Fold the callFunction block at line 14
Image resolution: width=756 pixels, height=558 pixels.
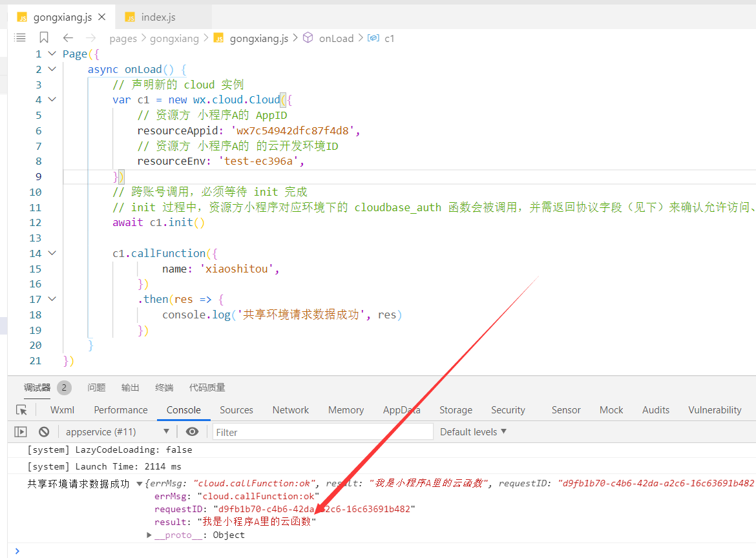[52, 253]
